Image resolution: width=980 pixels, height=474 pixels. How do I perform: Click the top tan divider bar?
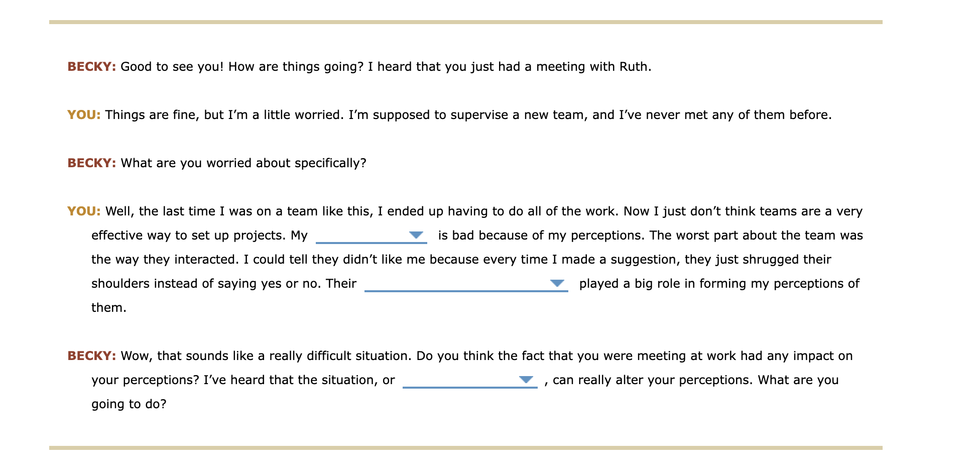pos(490,22)
